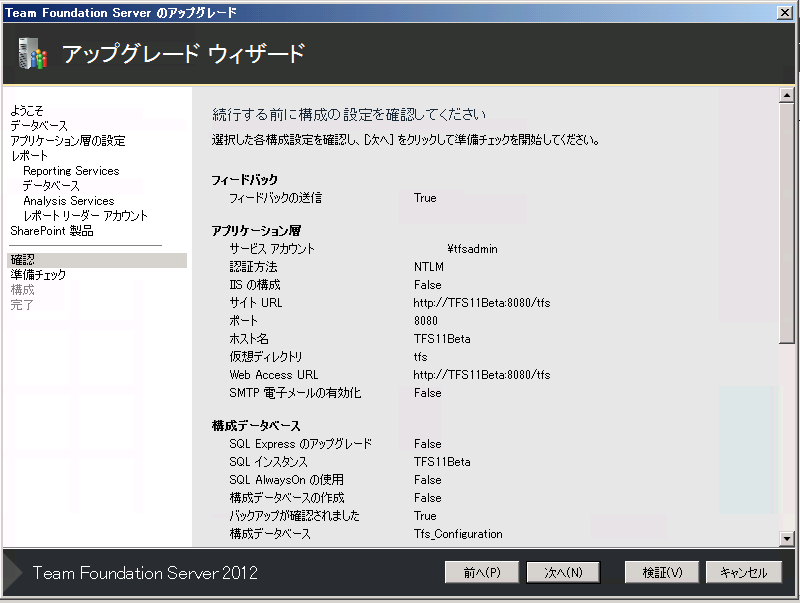
Task: Click the scrollbar down arrow
Action: pyautogui.click(x=787, y=538)
